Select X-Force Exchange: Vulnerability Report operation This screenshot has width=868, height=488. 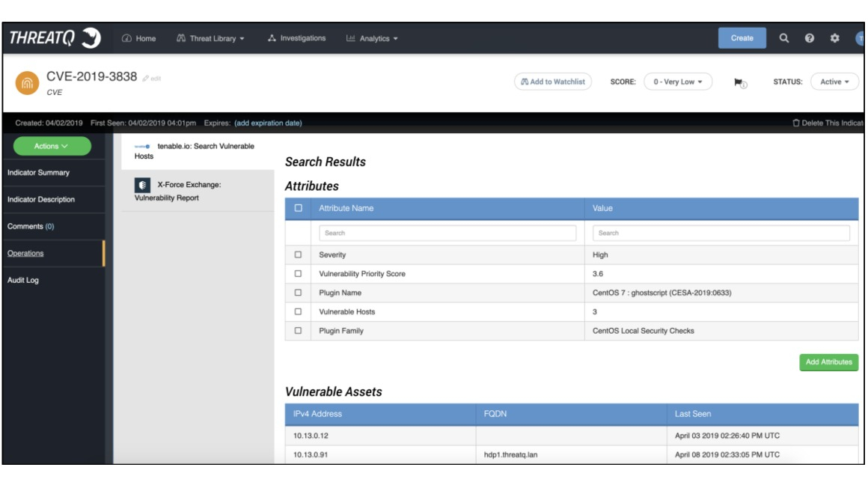198,191
